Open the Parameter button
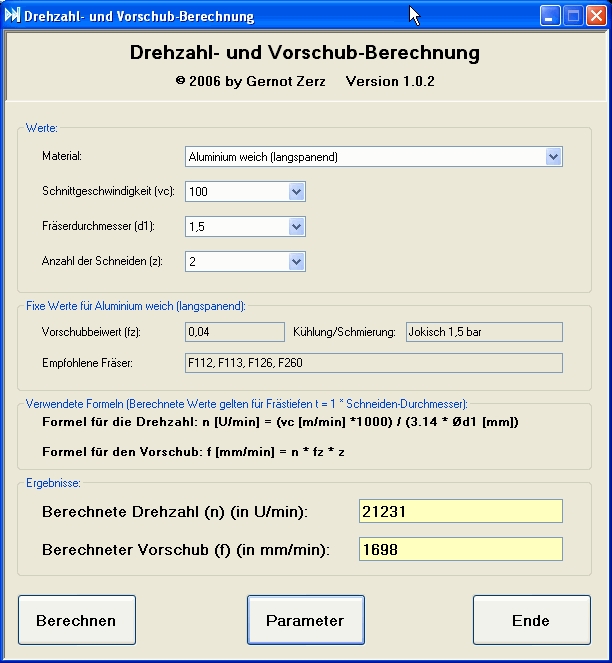 pyautogui.click(x=305, y=621)
